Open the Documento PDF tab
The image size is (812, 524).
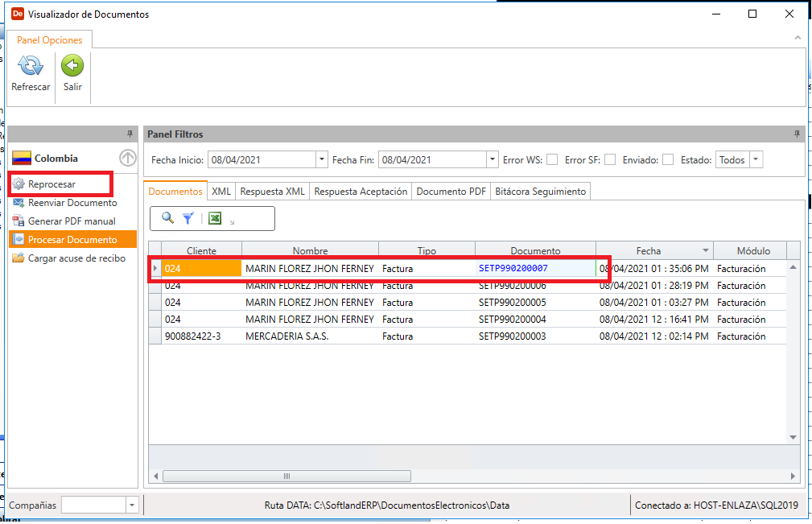[451, 191]
